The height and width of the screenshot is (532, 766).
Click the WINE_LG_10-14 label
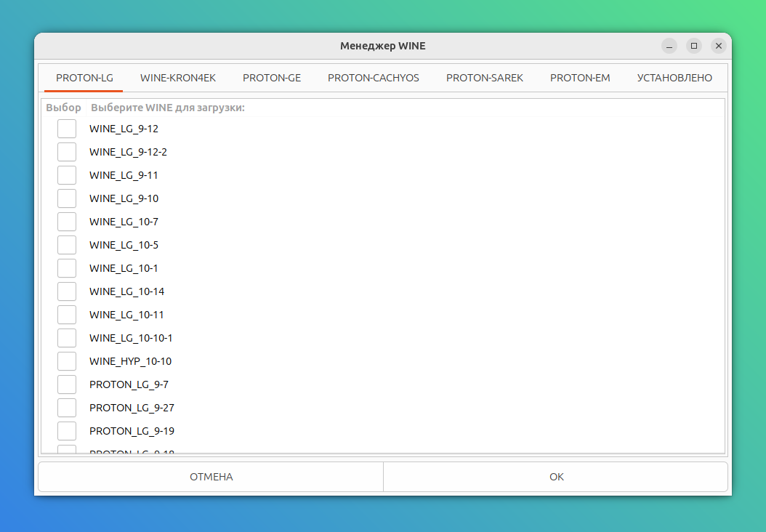coord(126,291)
